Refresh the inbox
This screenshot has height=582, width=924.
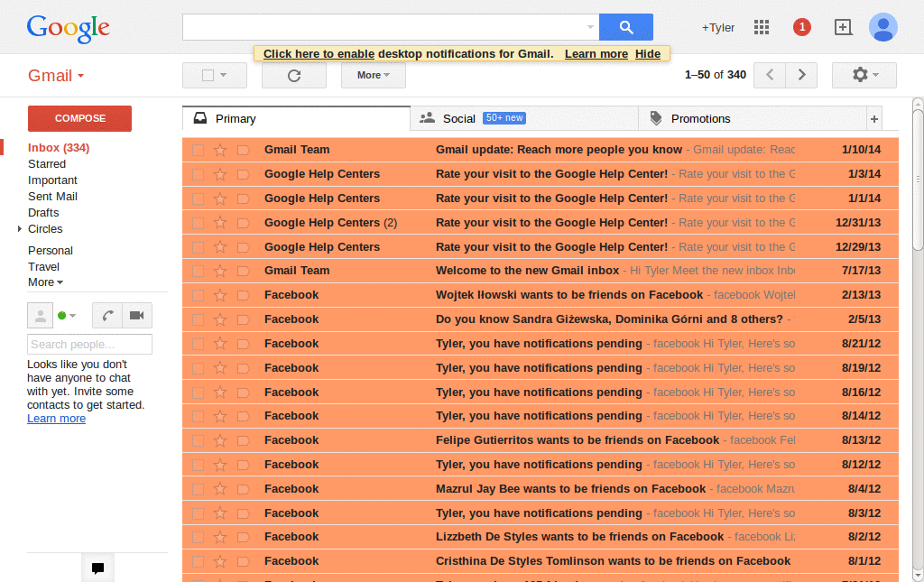[294, 76]
